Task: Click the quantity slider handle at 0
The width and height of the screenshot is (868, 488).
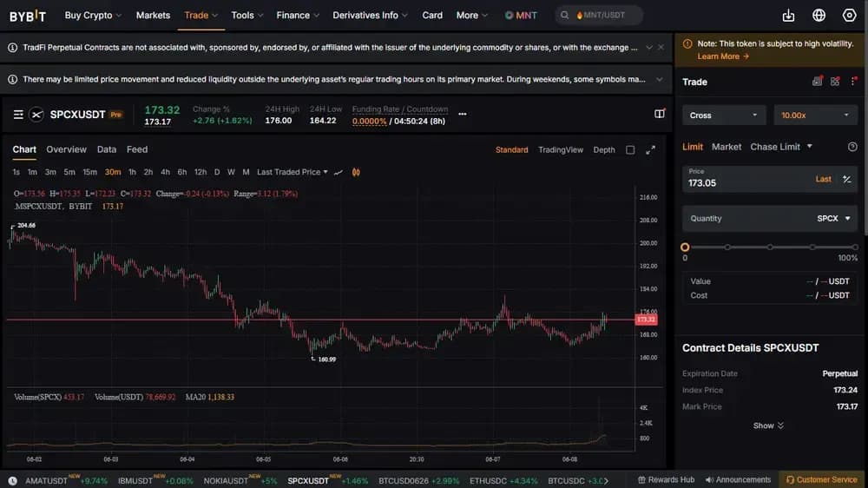Action: tap(685, 247)
